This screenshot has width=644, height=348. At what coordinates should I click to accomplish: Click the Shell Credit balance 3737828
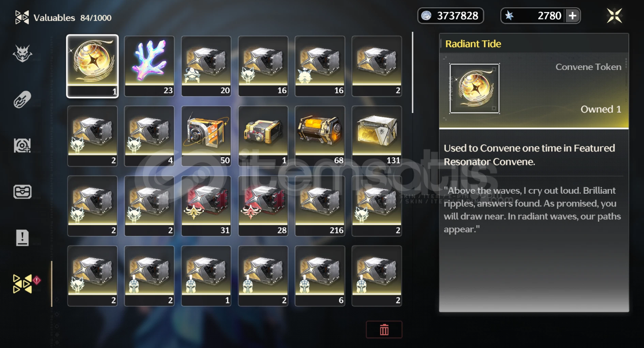point(451,16)
